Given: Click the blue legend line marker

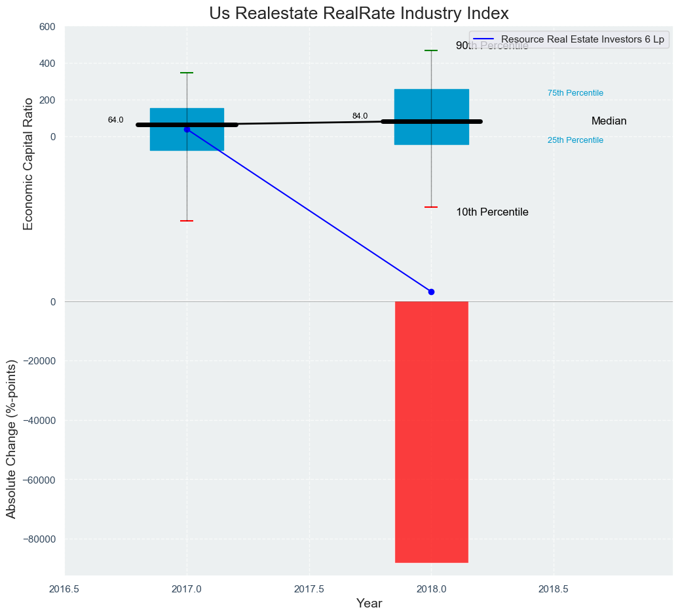Looking at the screenshot, I should click(x=484, y=39).
